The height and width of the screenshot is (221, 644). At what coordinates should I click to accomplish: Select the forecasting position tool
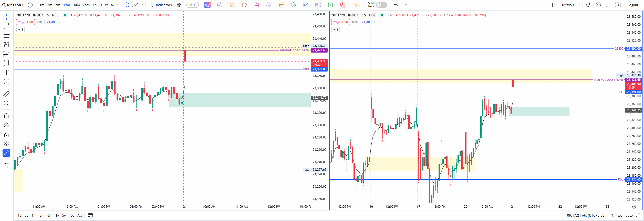pos(6,54)
